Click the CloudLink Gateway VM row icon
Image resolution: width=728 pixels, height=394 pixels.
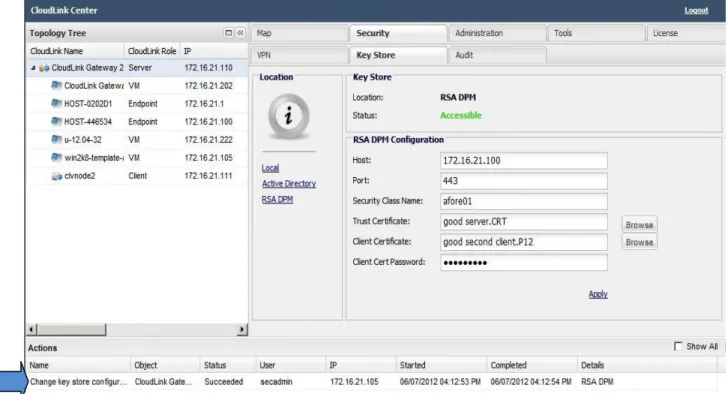(x=57, y=85)
